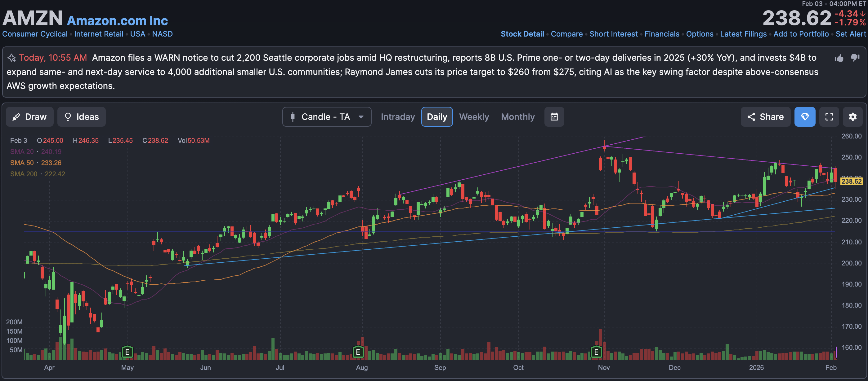Click the blue diamond premium icon
The width and height of the screenshot is (868, 381).
pos(804,117)
